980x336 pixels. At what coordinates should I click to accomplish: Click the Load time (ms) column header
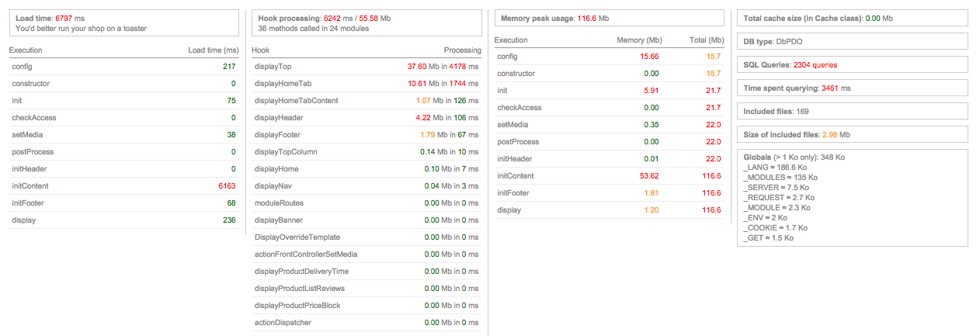pyautogui.click(x=212, y=50)
